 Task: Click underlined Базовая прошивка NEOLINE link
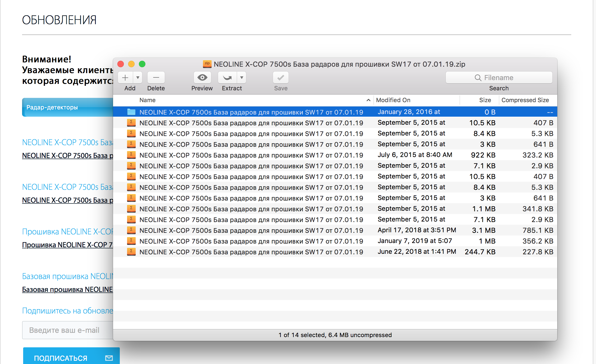pos(68,289)
